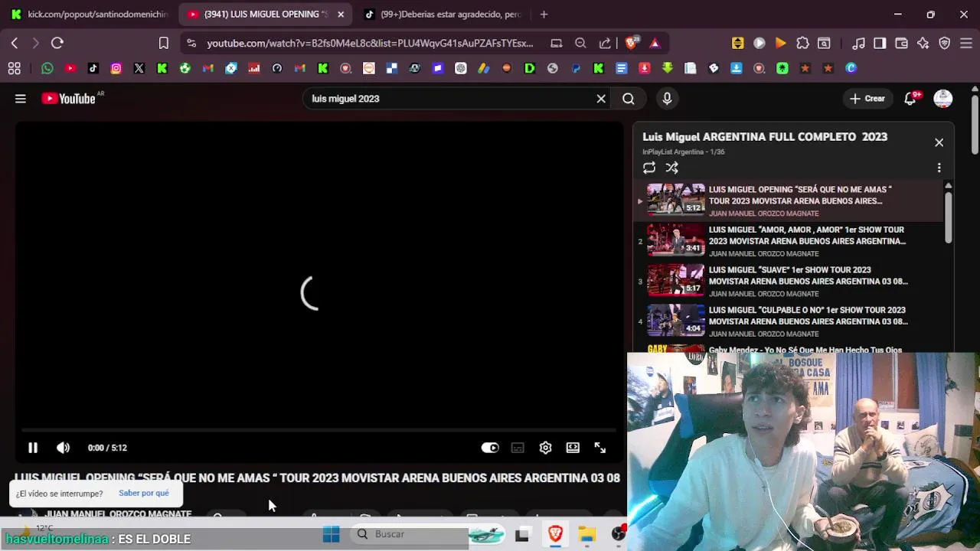Play the 'CULPABLE O NO' playlist video
Screen dimensions: 980x551
(x=788, y=321)
